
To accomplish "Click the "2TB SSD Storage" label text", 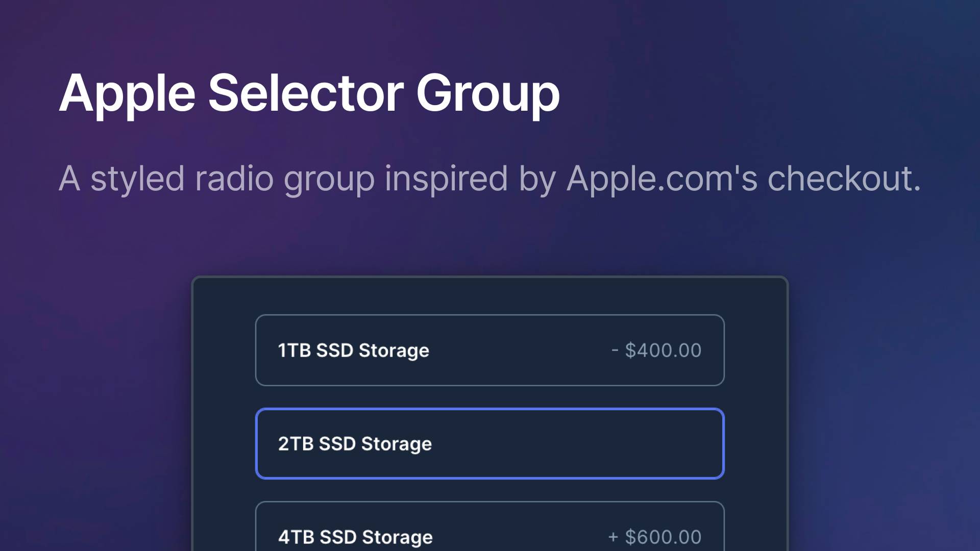I will click(355, 444).
